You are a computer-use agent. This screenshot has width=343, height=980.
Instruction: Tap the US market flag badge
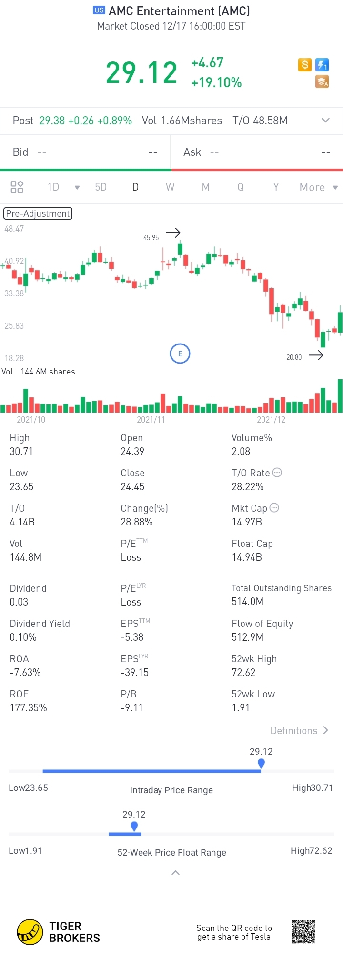pyautogui.click(x=99, y=10)
